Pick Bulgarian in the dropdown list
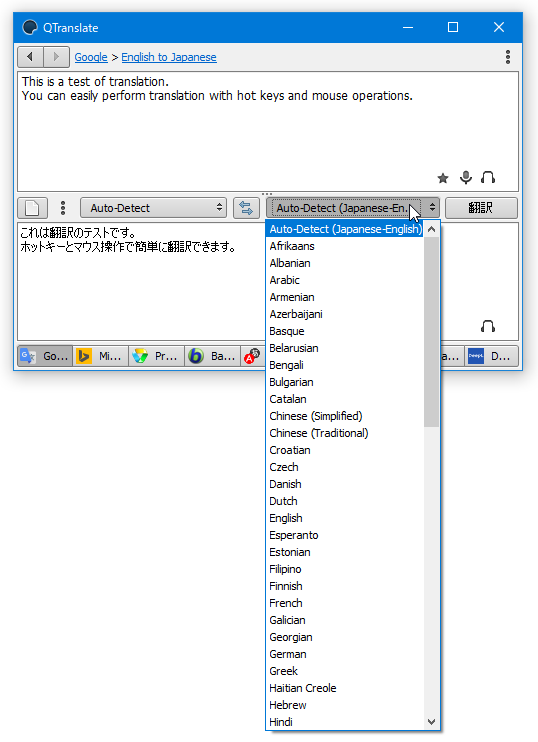This screenshot has width=538, height=742. click(344, 382)
